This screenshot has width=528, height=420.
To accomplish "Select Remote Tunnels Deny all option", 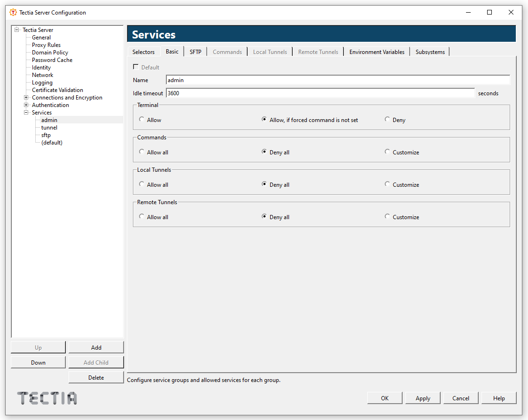I will point(264,216).
